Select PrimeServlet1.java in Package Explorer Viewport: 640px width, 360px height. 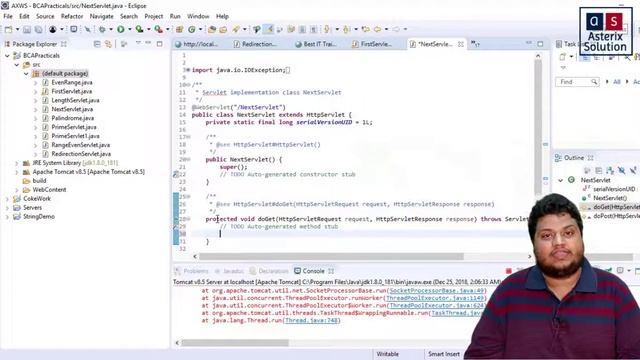point(75,136)
